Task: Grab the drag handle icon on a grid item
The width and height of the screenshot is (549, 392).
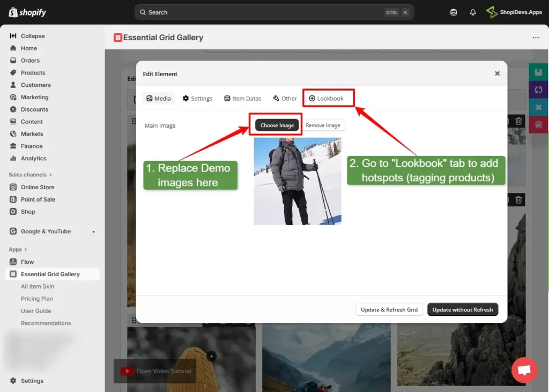Action: [133, 120]
